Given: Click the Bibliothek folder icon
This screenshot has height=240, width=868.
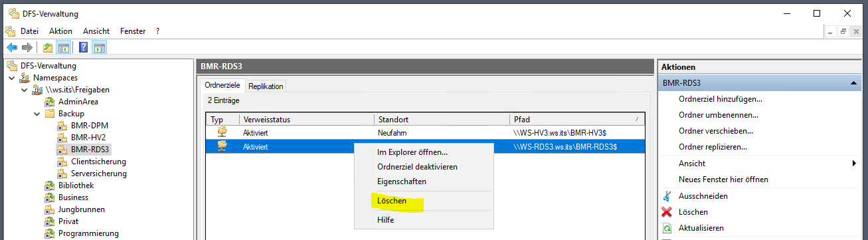Looking at the screenshot, I should (50, 185).
